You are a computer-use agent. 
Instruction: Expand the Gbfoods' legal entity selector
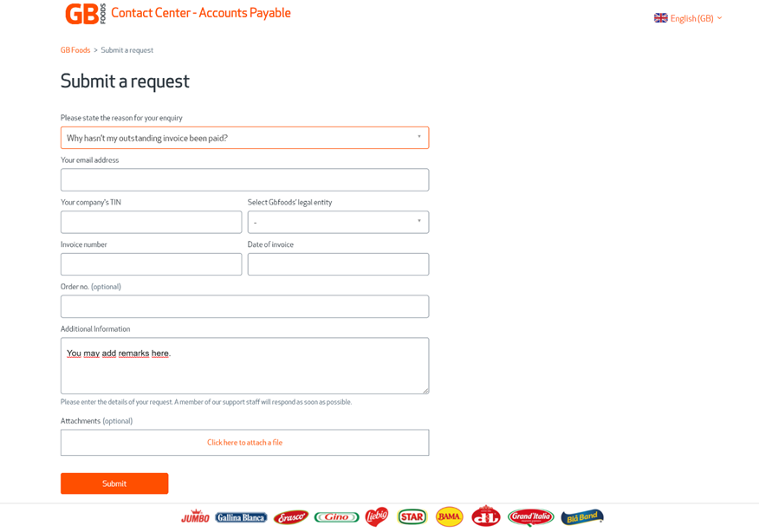click(338, 222)
